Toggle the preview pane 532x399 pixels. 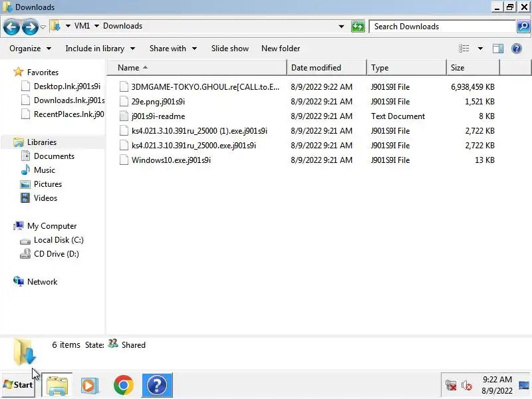pyautogui.click(x=497, y=49)
